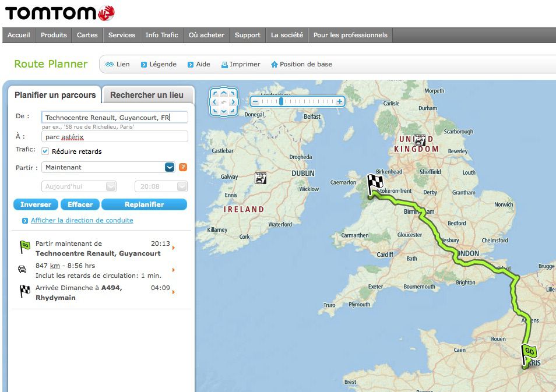
Task: Switch to Planifier un parcours tab
Action: coord(55,95)
